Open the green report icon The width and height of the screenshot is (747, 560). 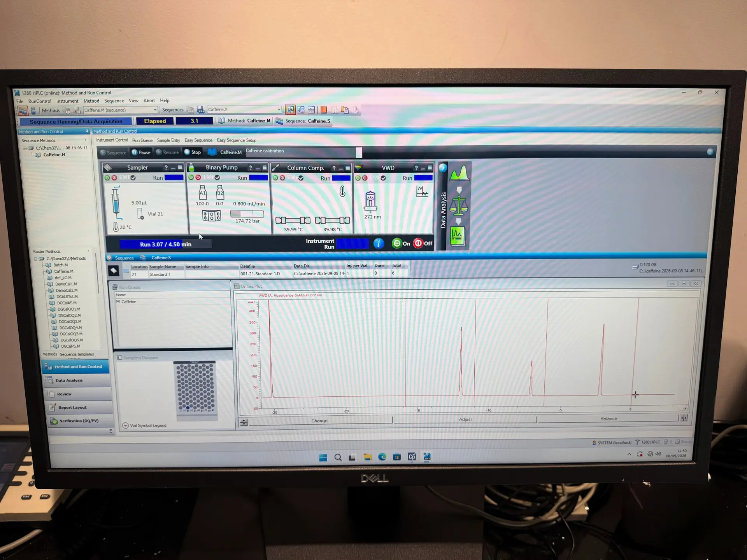point(458,236)
